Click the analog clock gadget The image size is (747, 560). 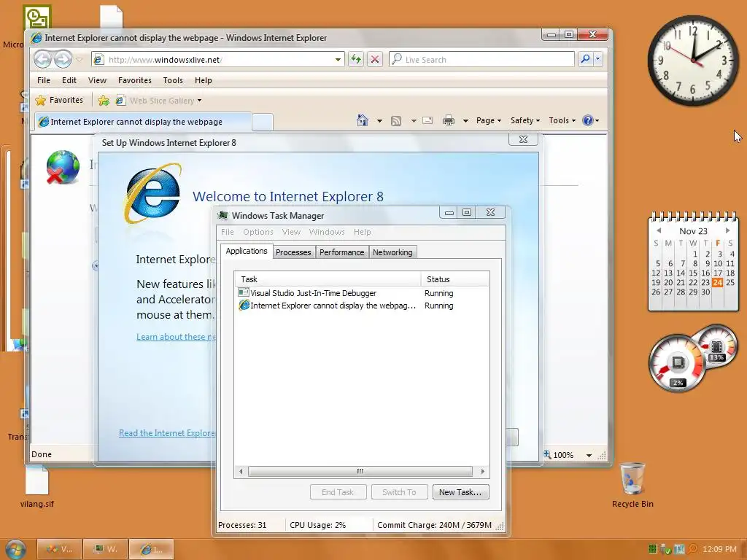[693, 61]
